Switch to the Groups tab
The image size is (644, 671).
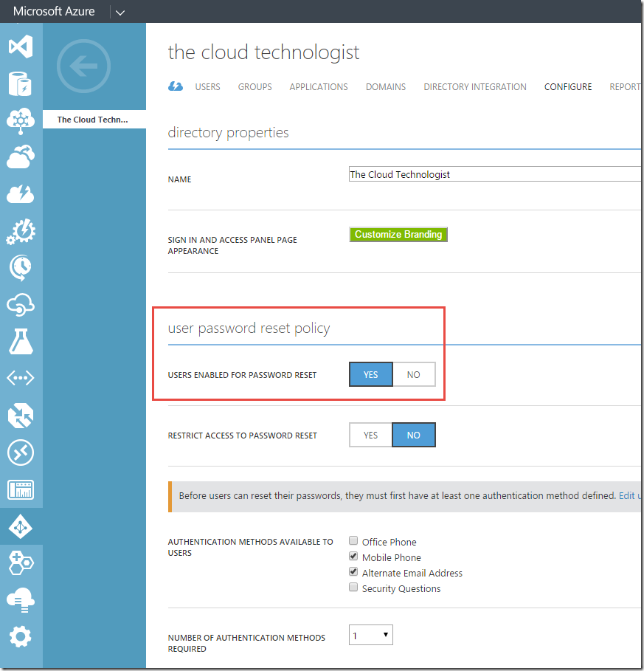[x=255, y=87]
